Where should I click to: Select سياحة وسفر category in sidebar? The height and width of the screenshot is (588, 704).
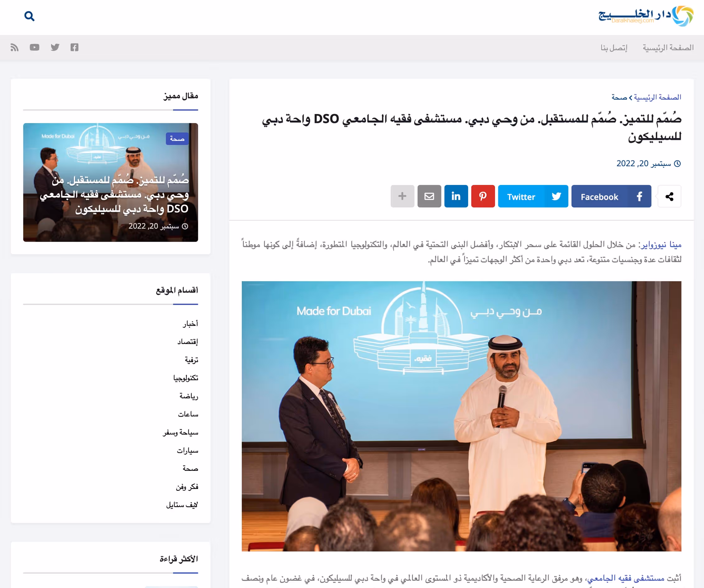[x=181, y=432]
